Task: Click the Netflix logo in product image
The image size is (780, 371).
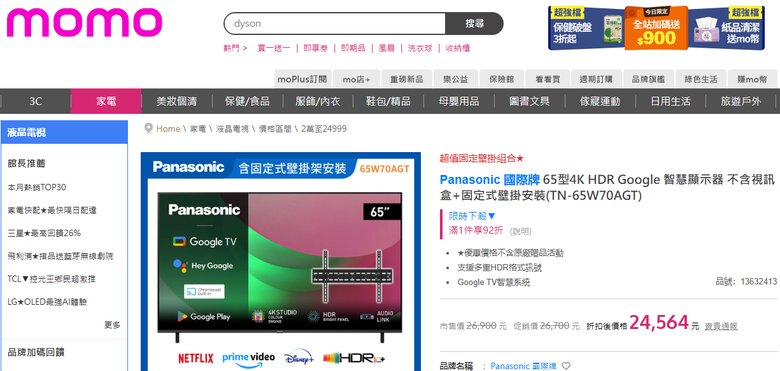Action: click(x=195, y=358)
